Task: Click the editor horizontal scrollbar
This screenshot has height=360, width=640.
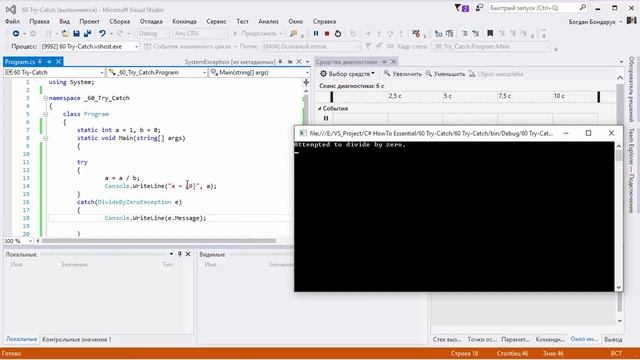Action: pos(158,241)
